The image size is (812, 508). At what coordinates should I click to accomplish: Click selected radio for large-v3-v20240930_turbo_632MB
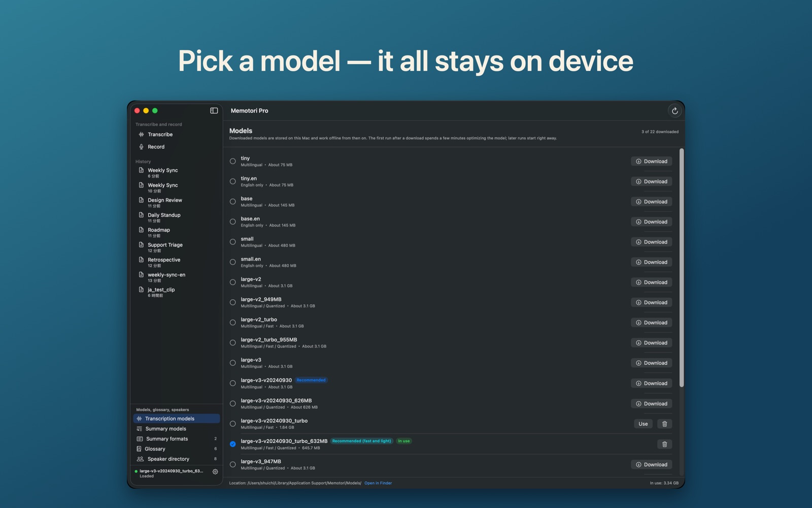click(232, 444)
